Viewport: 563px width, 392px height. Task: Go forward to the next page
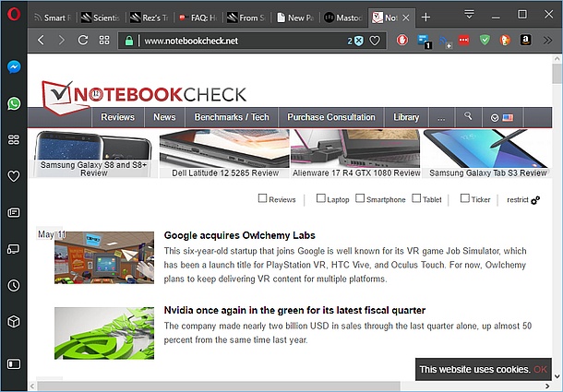point(62,41)
